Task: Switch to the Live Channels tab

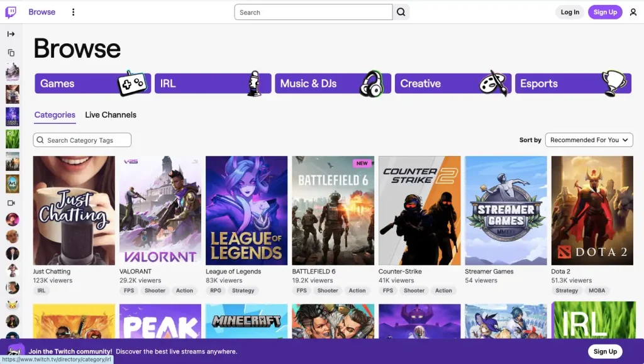Action: coord(110,115)
